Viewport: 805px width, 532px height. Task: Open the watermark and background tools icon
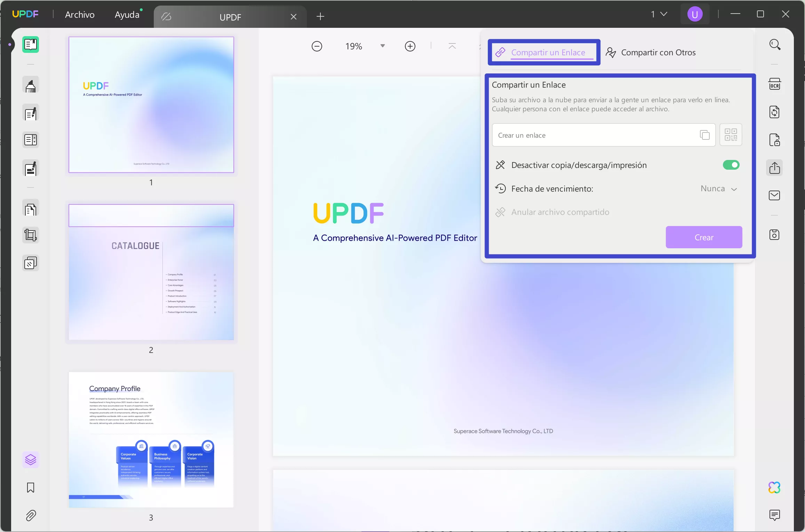point(31,263)
